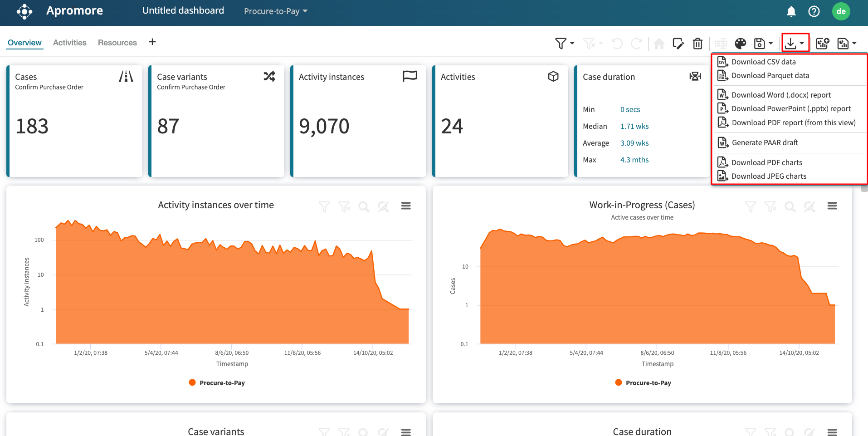Toggle Procure-to-Pay legend in Work-in-Progress chart
The height and width of the screenshot is (436, 868).
click(x=644, y=383)
